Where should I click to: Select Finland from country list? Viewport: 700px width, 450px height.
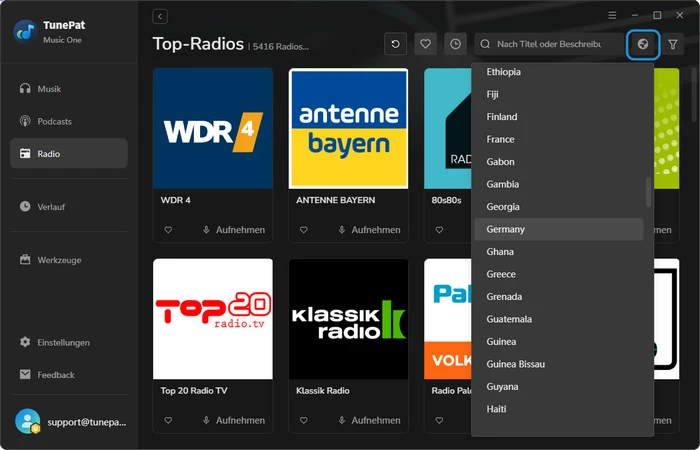click(x=559, y=117)
